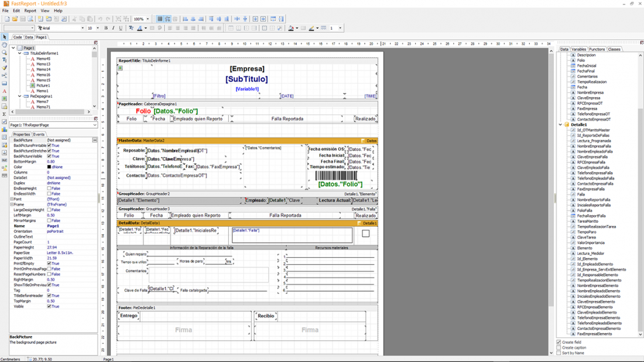Click the Open report folder icon
This screenshot has width=644, height=362.
click(14, 19)
